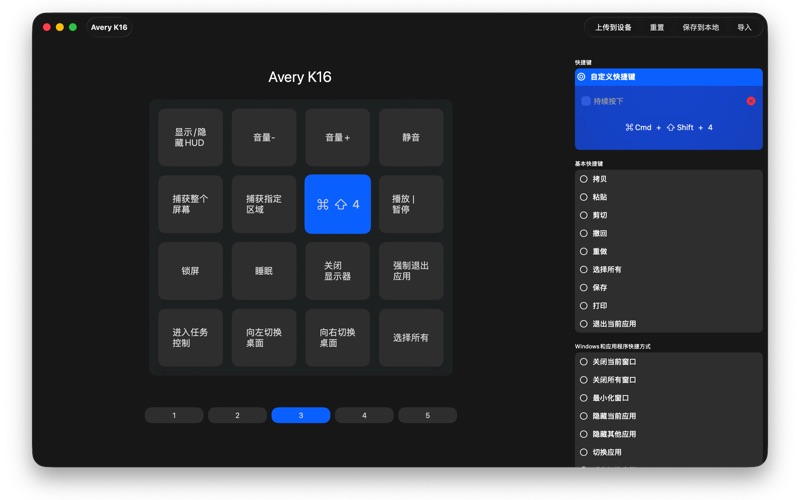Select the 锁屏 key tile
The height and width of the screenshot is (500, 800).
(x=190, y=271)
